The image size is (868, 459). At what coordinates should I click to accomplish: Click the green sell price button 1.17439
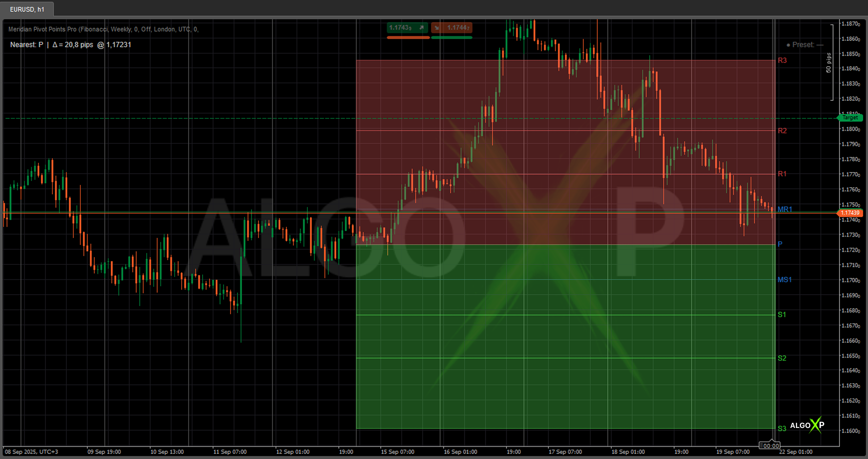coord(401,28)
